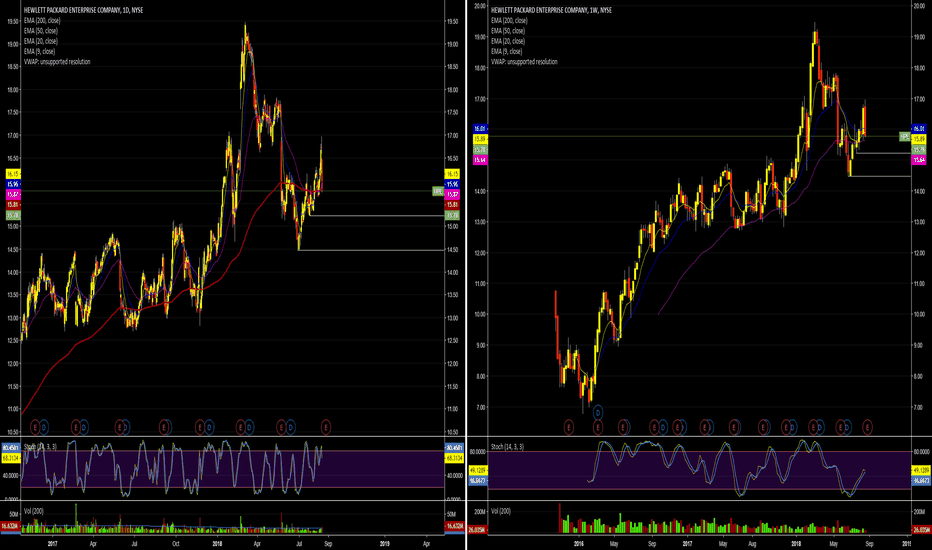Click yellow 16.15 price tag on daily left axis
Screen dimensions: 932x550
tap(12, 174)
